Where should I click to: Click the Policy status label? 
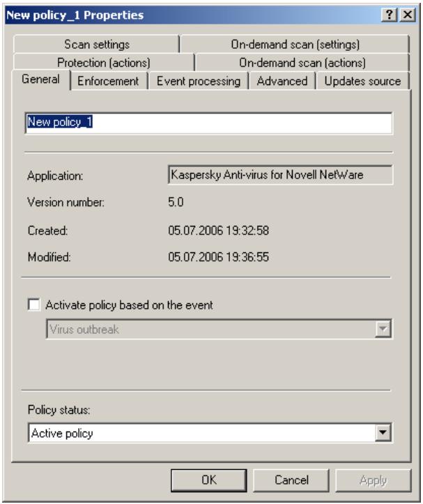click(x=59, y=410)
